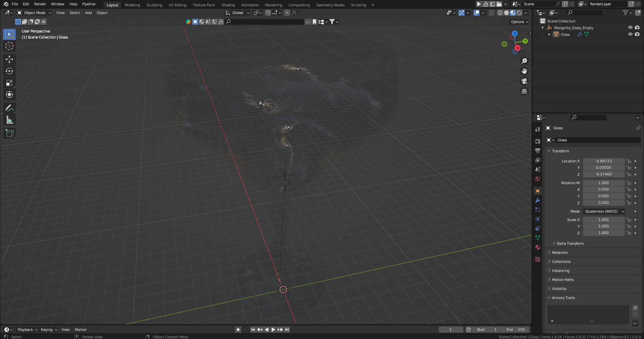
Task: Click the viewport pan hand icon
Action: click(x=524, y=71)
